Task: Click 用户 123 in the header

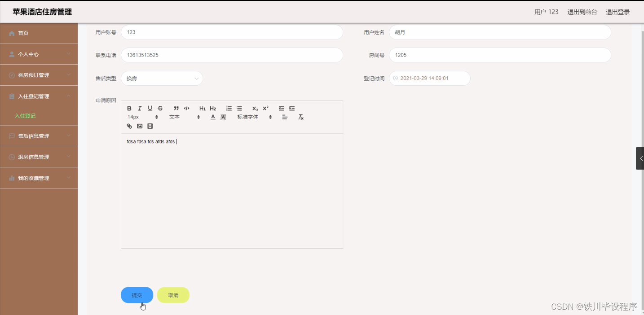Action: pyautogui.click(x=547, y=12)
